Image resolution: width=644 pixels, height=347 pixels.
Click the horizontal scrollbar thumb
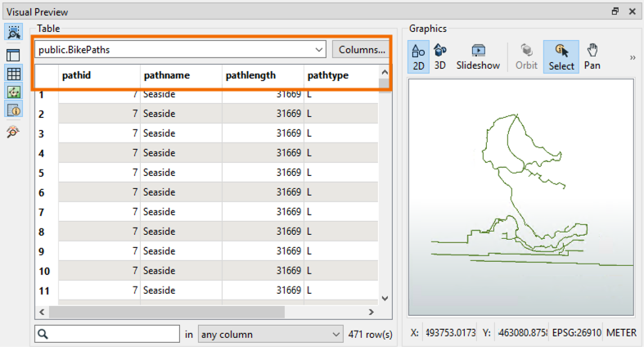click(x=167, y=312)
